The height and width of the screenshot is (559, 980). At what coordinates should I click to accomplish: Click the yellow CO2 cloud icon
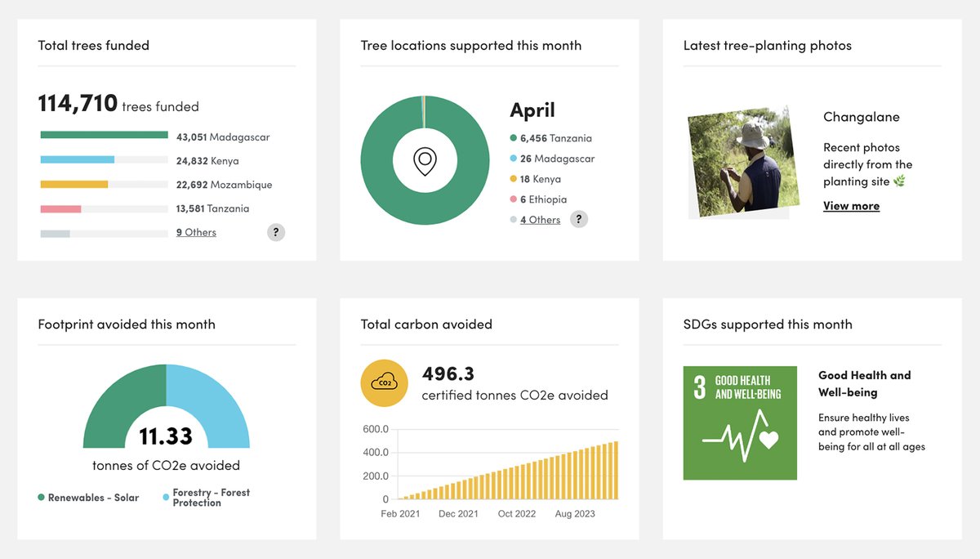tap(384, 382)
